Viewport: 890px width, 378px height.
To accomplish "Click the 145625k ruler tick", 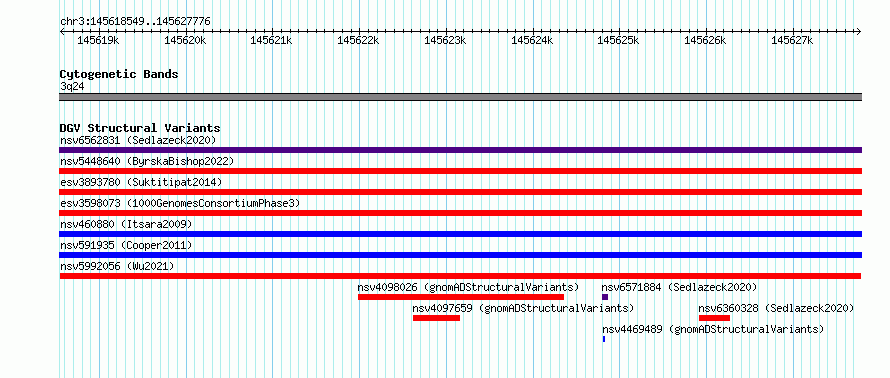I will (619, 40).
